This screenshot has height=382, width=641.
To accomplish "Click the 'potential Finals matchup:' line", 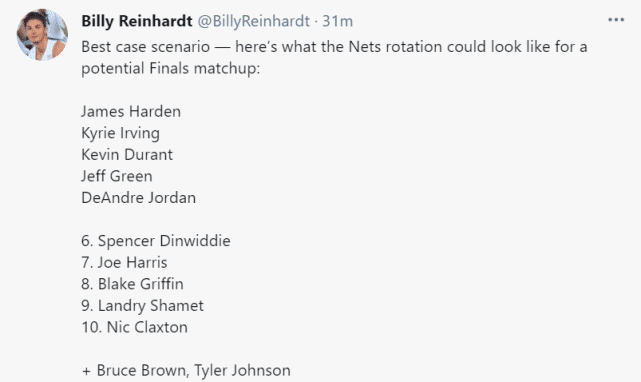I will pos(170,68).
